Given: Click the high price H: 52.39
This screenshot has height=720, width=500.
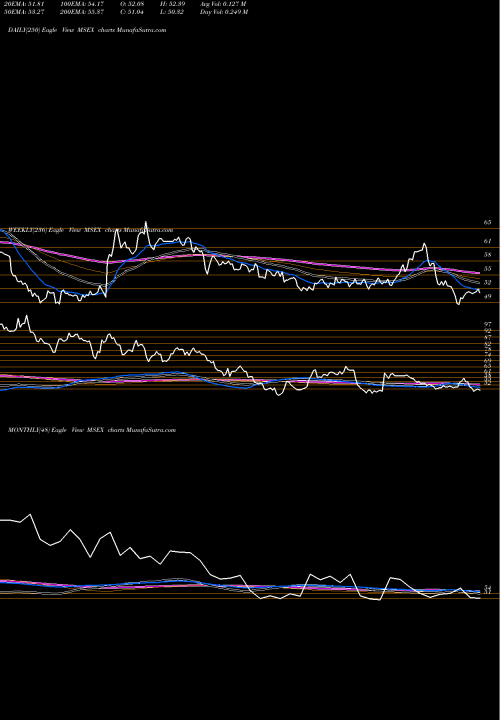Looking at the screenshot, I should [x=172, y=3].
